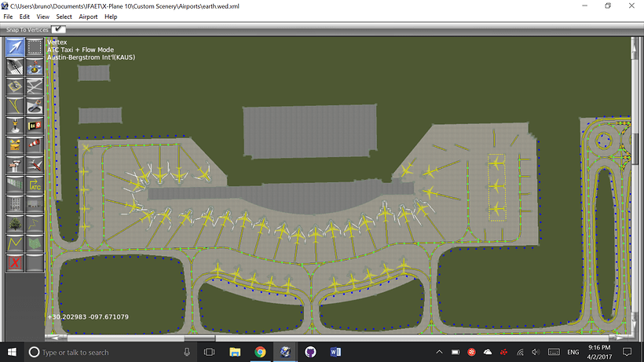Open the Help menu
Image resolution: width=644 pixels, height=362 pixels.
(x=111, y=16)
